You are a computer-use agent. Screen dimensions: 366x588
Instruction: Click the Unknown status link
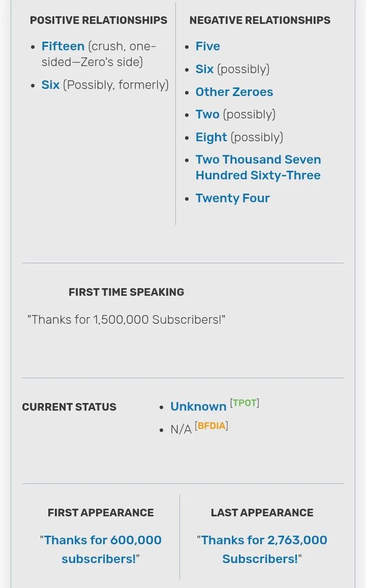coord(198,407)
